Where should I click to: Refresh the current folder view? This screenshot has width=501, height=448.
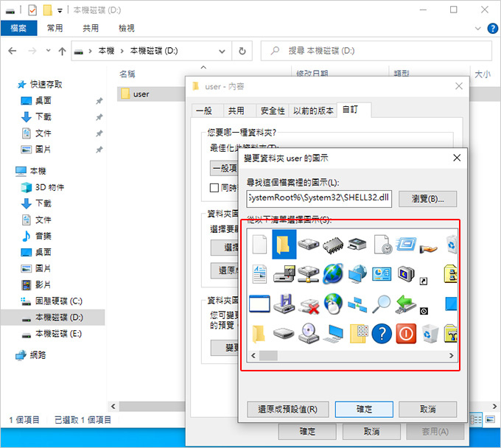pos(242,51)
